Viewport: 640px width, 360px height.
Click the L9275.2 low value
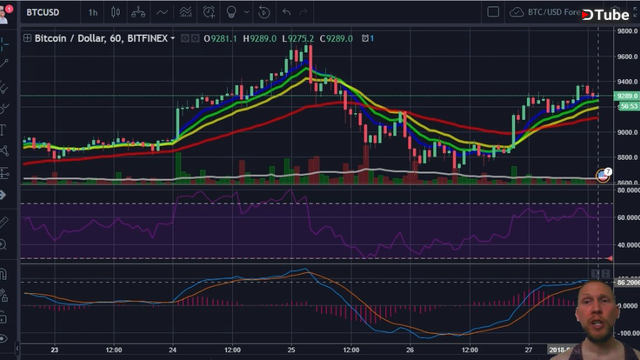298,39
